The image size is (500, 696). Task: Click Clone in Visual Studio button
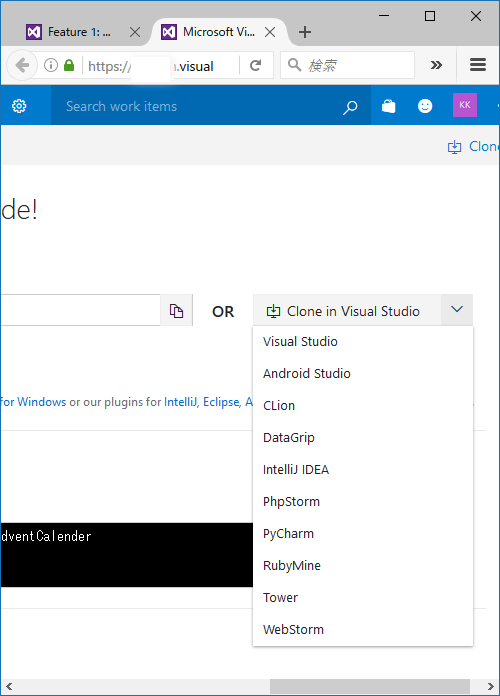coord(347,311)
